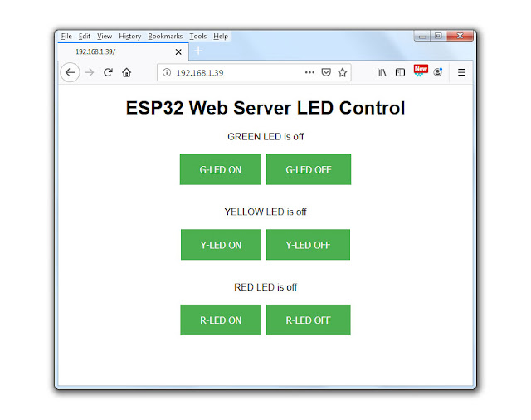
Task: Maximize the browser window
Action: tap(438, 36)
